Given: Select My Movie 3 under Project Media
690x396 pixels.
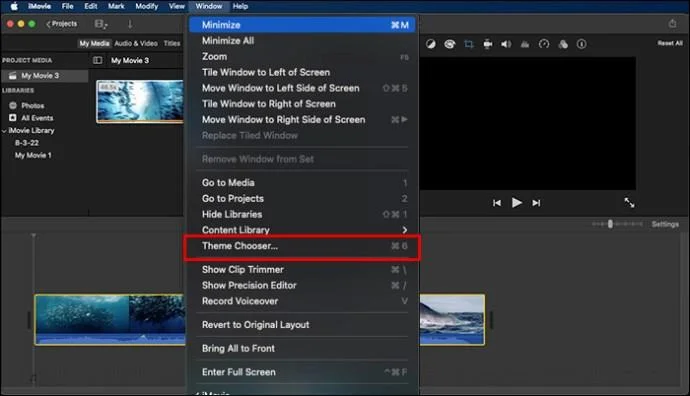Looking at the screenshot, I should click(x=44, y=76).
